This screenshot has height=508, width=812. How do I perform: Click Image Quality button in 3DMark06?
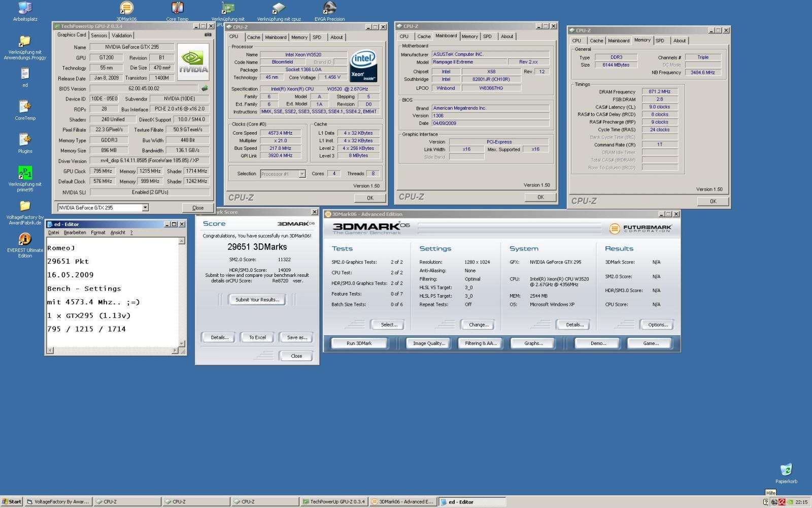tap(429, 343)
